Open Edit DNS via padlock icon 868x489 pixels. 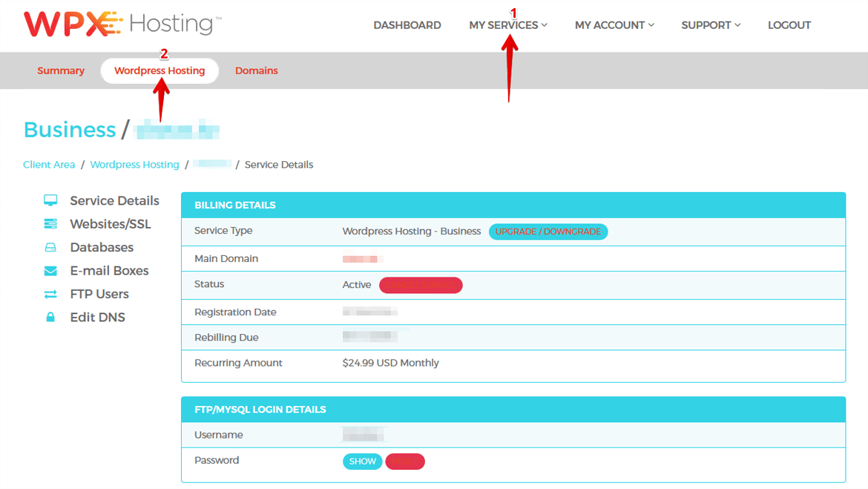(x=50, y=317)
